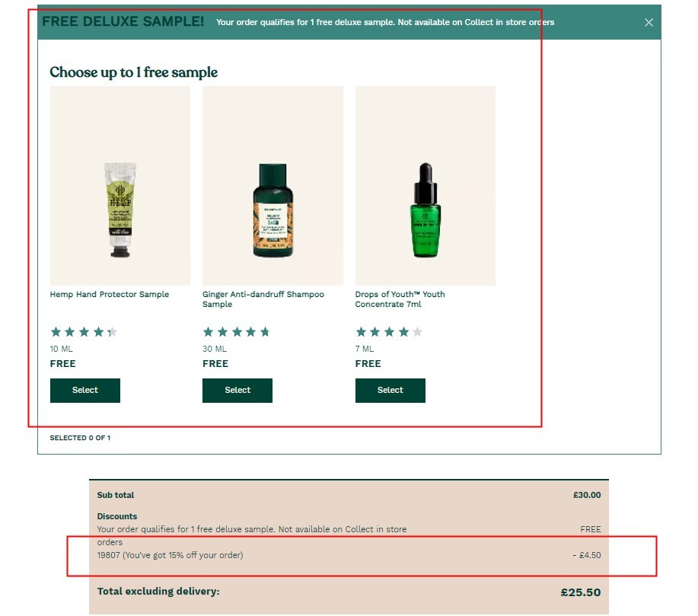
Task: Open the Hemp Hand Protector product image
Action: (120, 186)
